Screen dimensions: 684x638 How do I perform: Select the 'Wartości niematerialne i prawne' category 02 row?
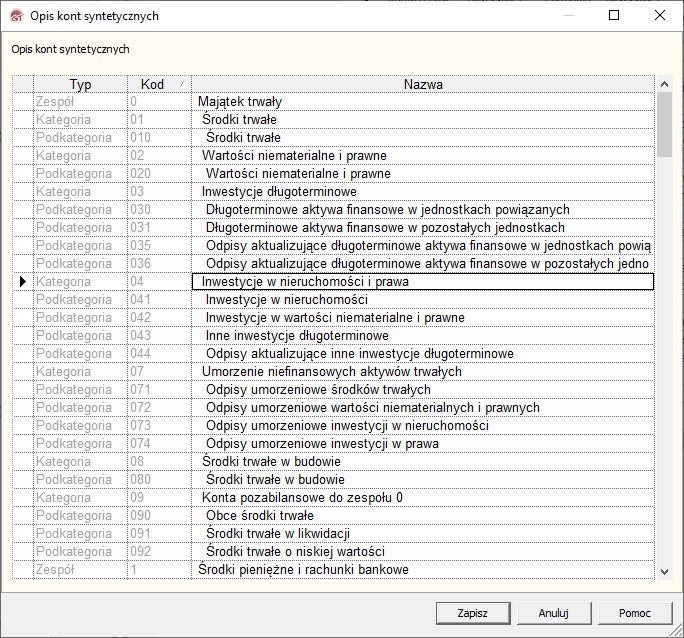pyautogui.click(x=294, y=156)
